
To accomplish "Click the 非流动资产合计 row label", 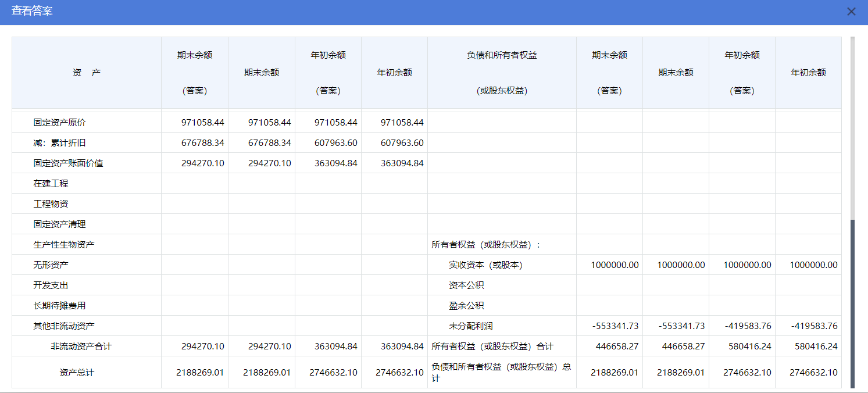I will tap(81, 346).
